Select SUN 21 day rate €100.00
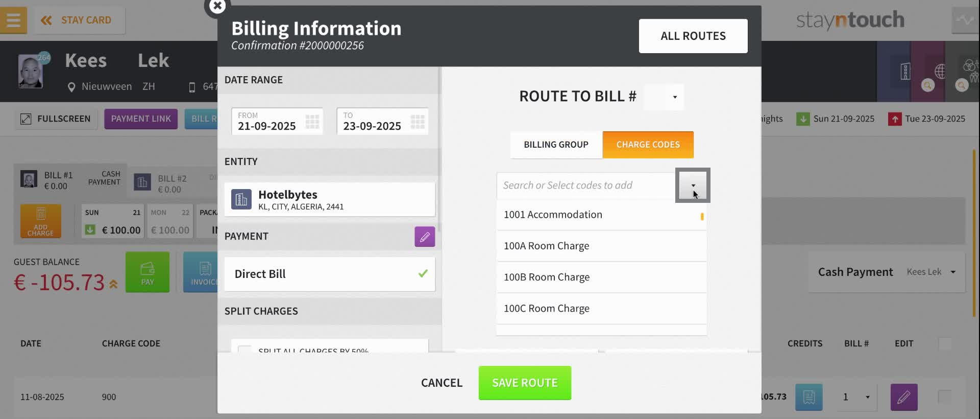Viewport: 980px width, 419px height. click(113, 221)
